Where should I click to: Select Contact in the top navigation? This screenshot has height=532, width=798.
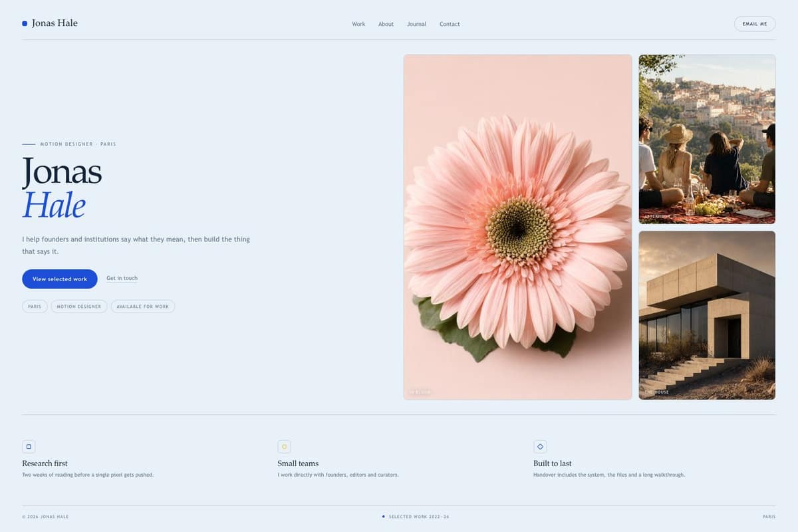(x=450, y=24)
